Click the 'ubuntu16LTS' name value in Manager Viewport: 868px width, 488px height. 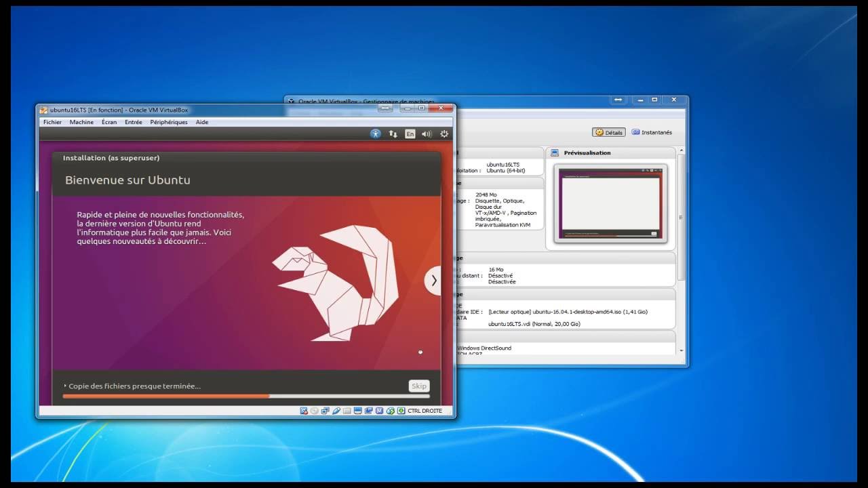click(x=503, y=164)
